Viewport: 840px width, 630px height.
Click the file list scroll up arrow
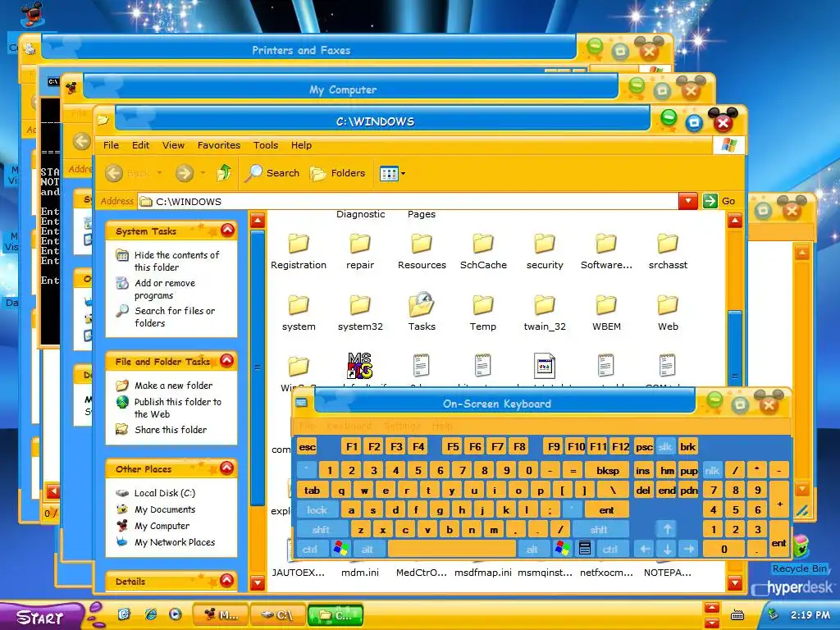(x=735, y=221)
